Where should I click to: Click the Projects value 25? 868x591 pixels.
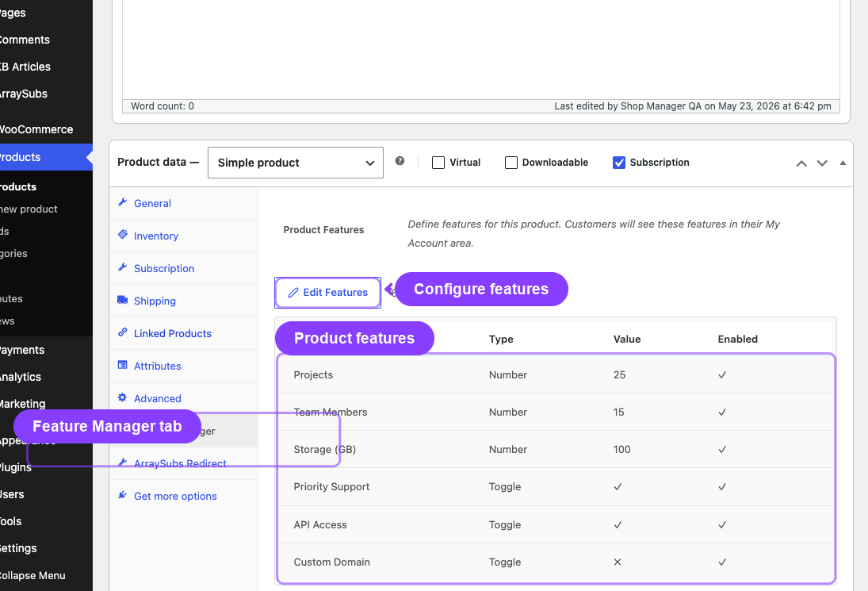[619, 375]
